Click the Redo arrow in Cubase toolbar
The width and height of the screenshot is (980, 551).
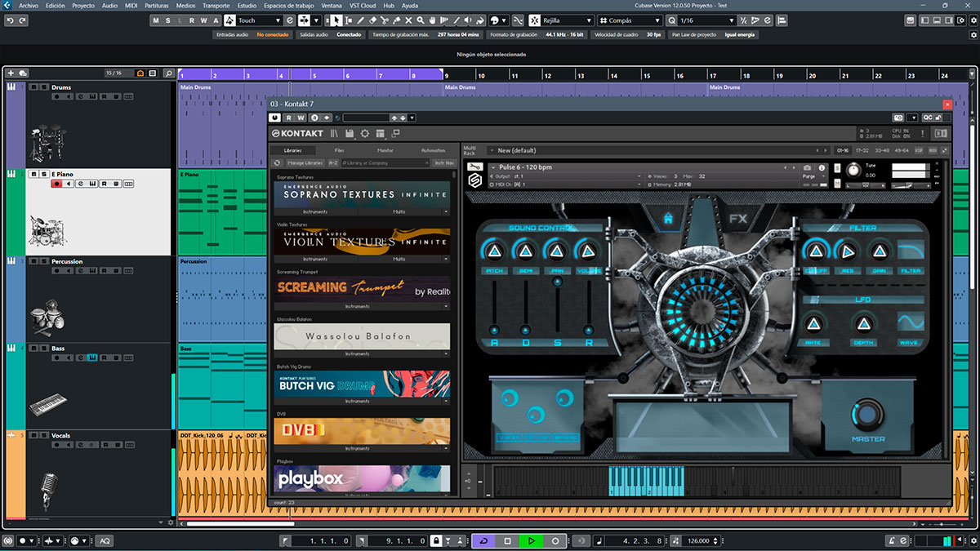tap(21, 20)
